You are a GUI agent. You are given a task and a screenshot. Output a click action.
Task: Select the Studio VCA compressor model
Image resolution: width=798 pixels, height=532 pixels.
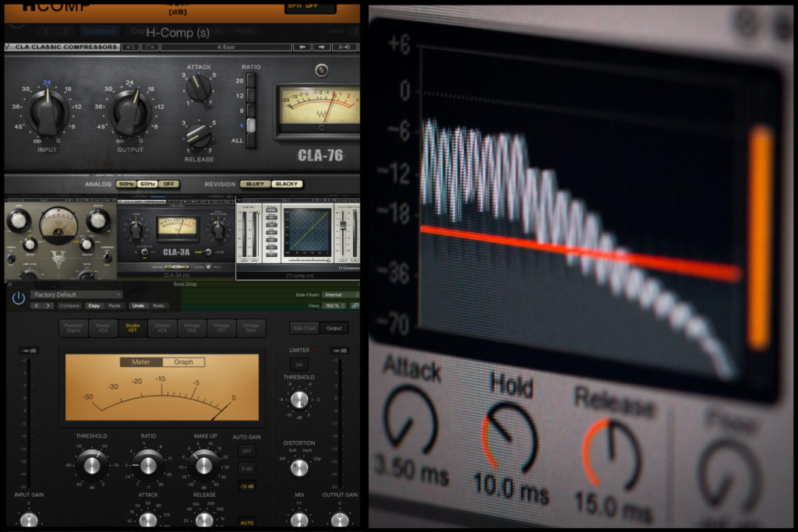pos(103,328)
